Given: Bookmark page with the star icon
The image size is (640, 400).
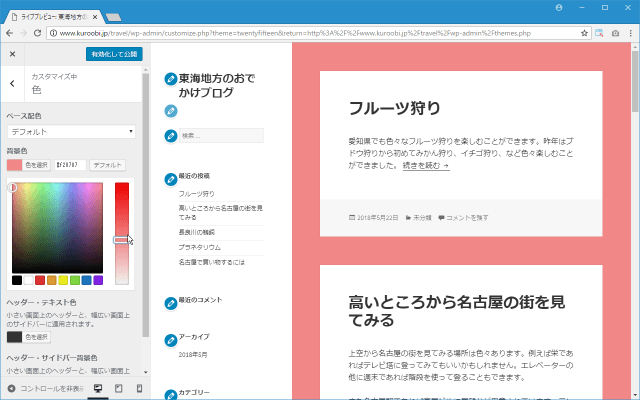Looking at the screenshot, I should click(584, 33).
